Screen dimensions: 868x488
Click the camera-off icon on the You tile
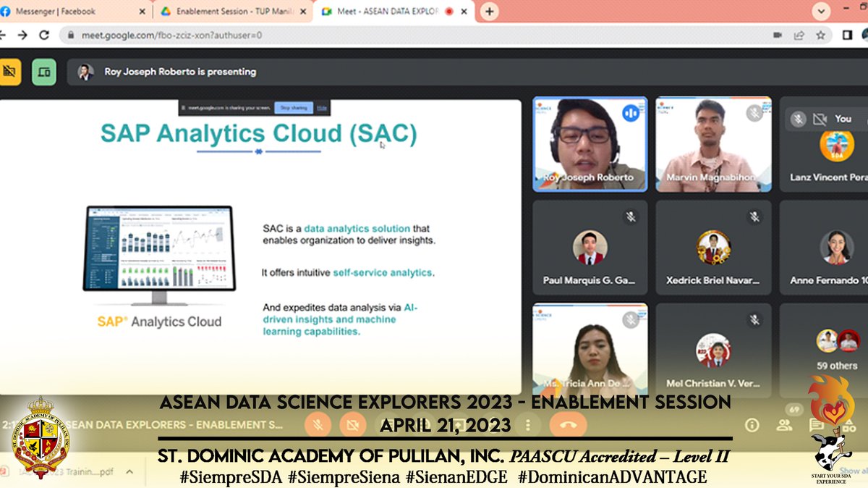click(820, 119)
